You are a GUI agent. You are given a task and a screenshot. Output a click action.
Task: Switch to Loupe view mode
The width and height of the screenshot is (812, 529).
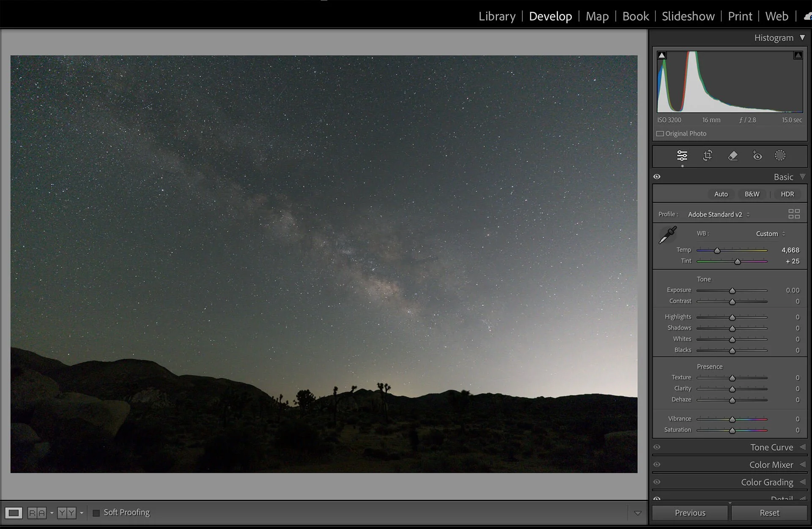(14, 513)
